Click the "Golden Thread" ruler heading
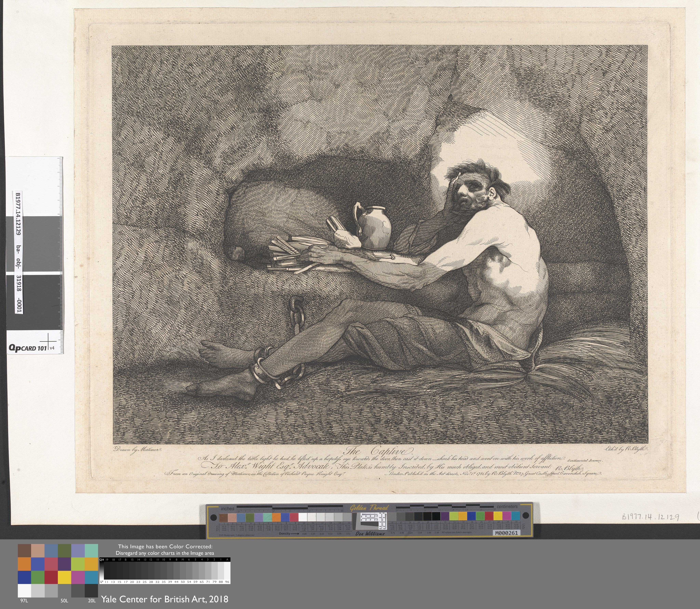Viewport: 700px width, 609px height. pyautogui.click(x=369, y=507)
